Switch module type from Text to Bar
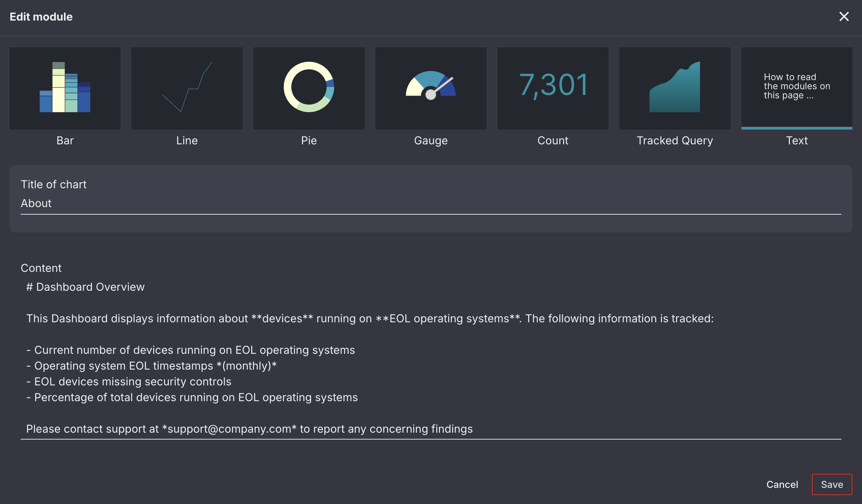This screenshot has height=504, width=862. [x=65, y=88]
